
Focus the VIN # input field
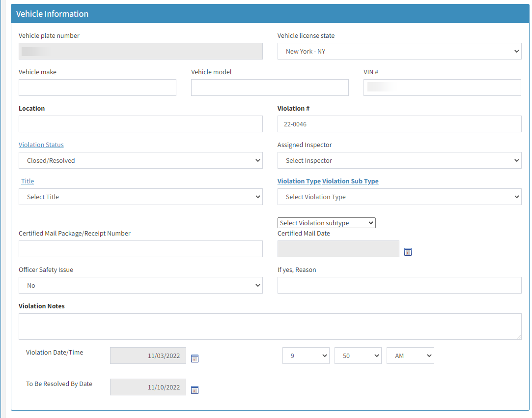click(442, 88)
